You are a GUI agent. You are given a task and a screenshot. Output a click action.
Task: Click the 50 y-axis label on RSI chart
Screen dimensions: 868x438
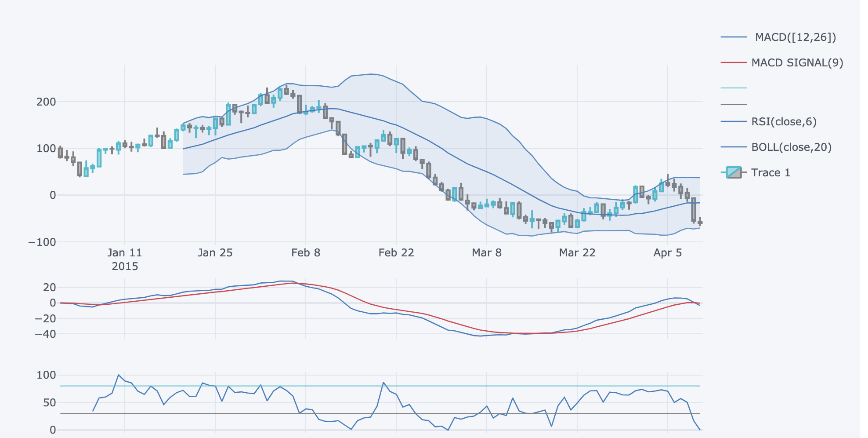point(50,402)
